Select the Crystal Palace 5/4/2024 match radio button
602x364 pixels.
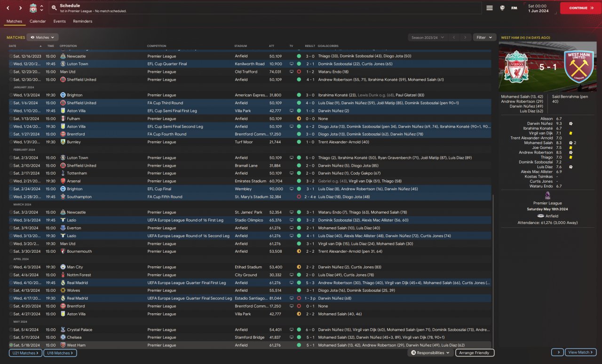11,330
